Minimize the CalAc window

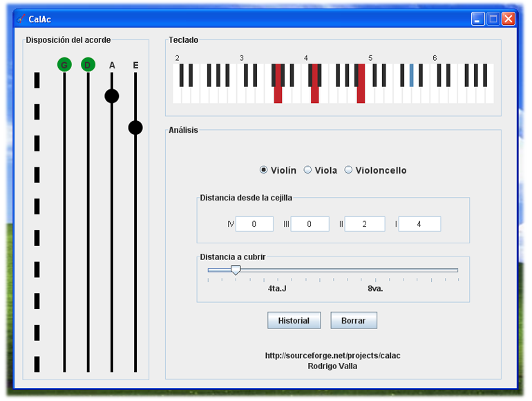pos(477,19)
